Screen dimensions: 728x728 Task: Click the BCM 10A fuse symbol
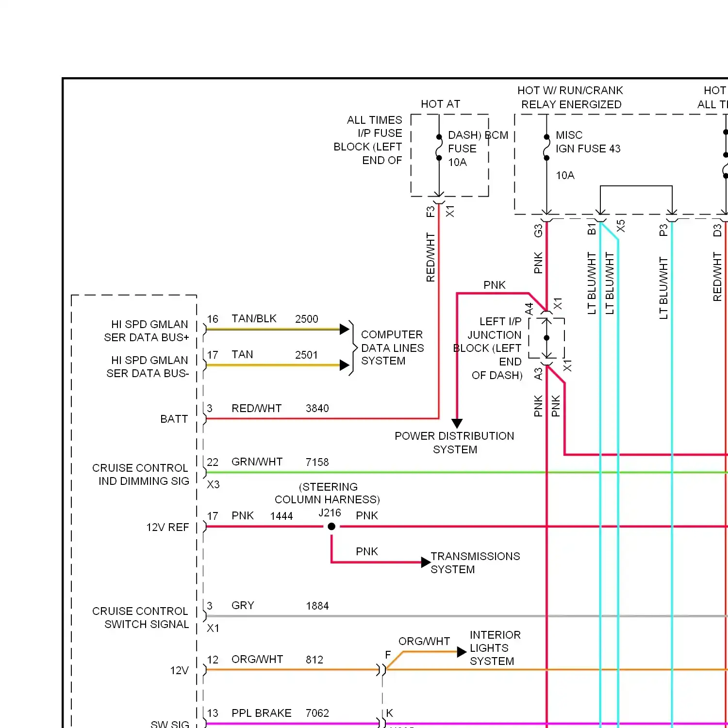pos(439,148)
